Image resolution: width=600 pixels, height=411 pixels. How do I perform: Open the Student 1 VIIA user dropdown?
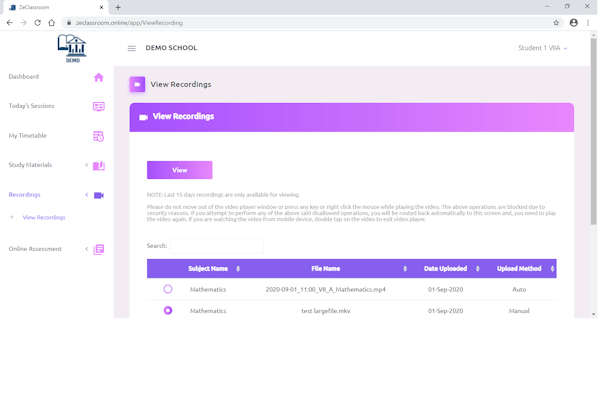pyautogui.click(x=542, y=48)
